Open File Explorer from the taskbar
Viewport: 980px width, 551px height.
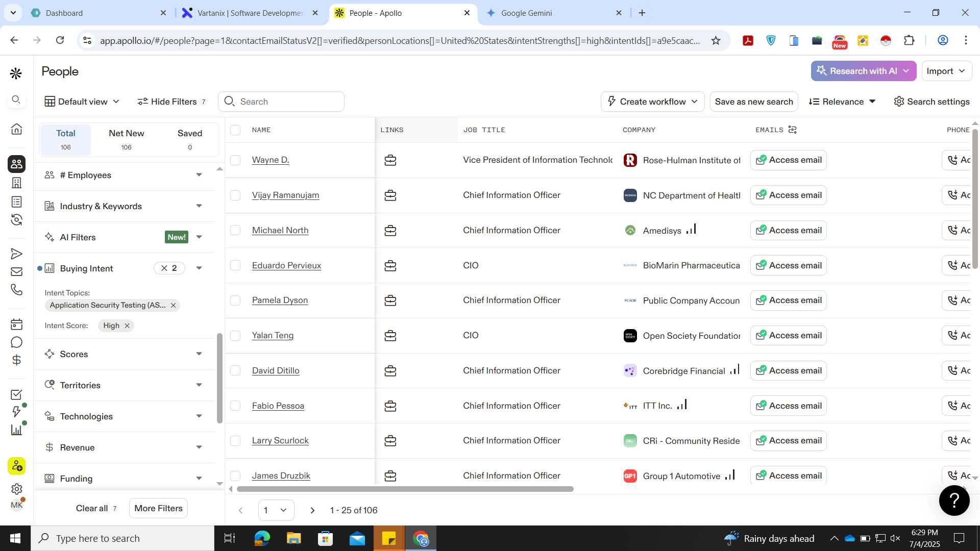pyautogui.click(x=293, y=538)
